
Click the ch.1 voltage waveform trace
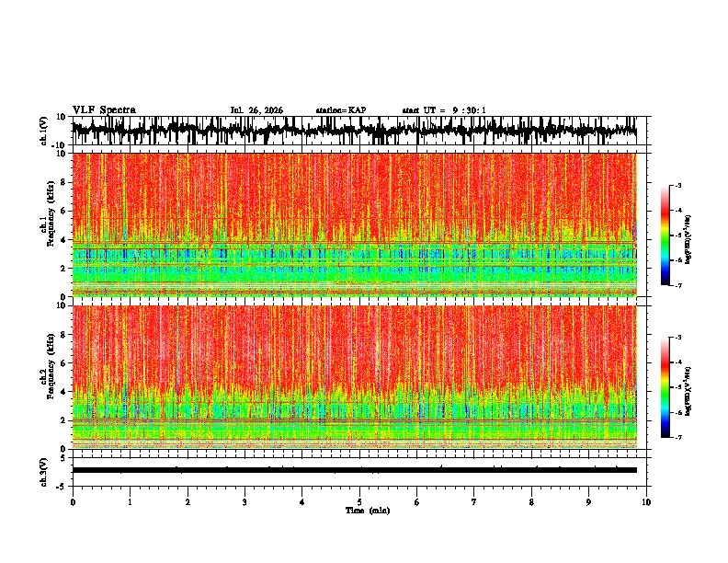[355, 131]
